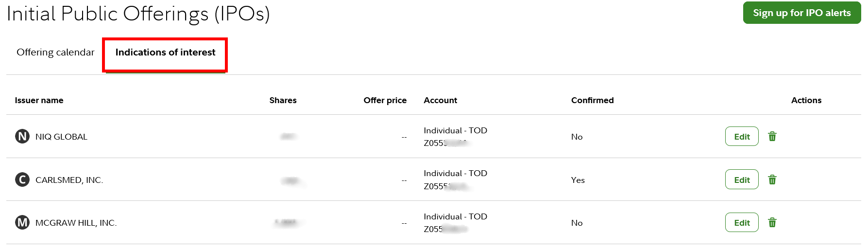Edit the NIQ GLOBAL indication of interest
Viewport: 868px width, 251px height.
pos(742,136)
